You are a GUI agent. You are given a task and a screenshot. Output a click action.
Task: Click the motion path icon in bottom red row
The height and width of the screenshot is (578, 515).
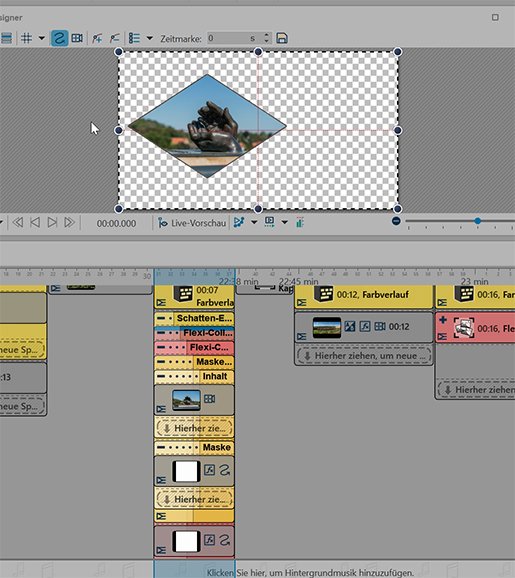pyautogui.click(x=225, y=540)
